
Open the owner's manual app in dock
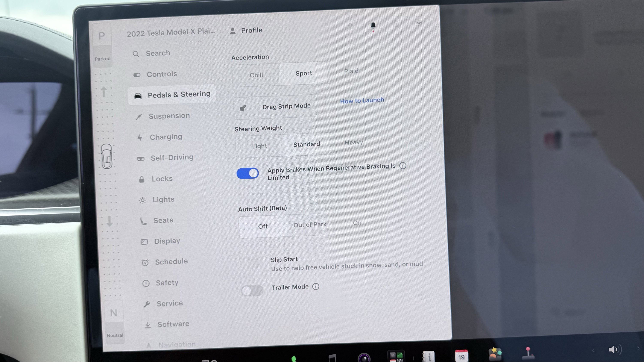428,356
